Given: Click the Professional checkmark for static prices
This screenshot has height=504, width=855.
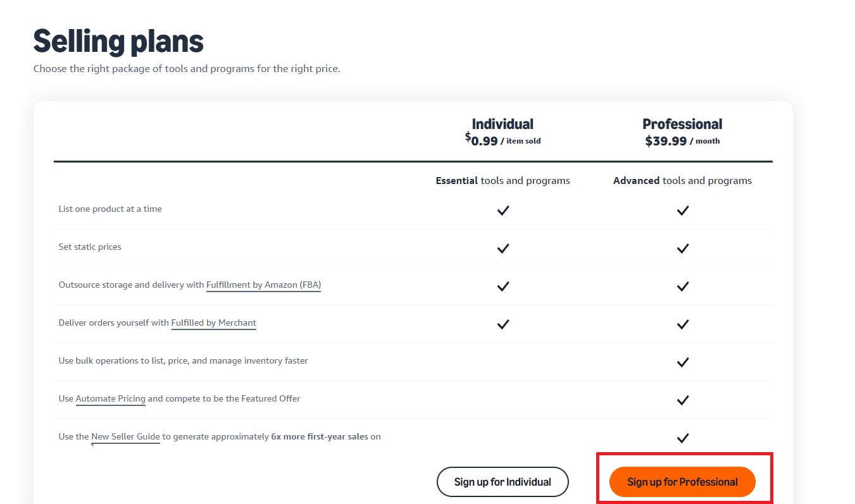Looking at the screenshot, I should click(682, 248).
